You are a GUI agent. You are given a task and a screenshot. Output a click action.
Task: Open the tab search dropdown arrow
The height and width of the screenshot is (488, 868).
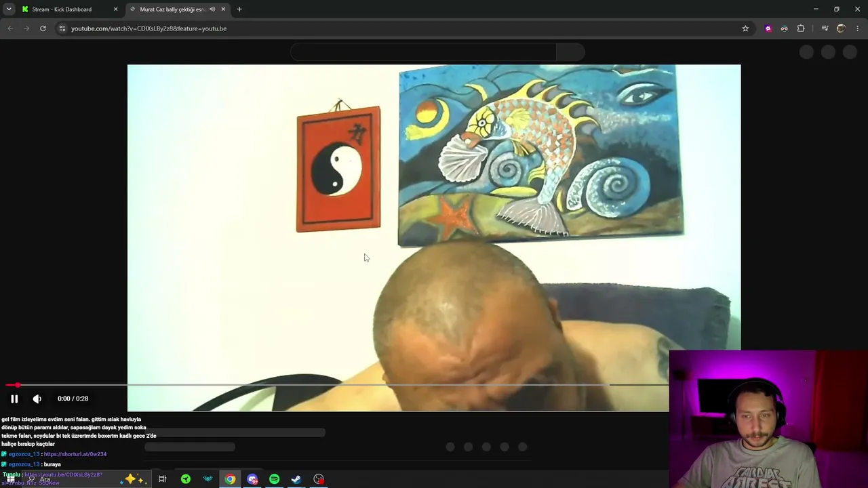[9, 9]
